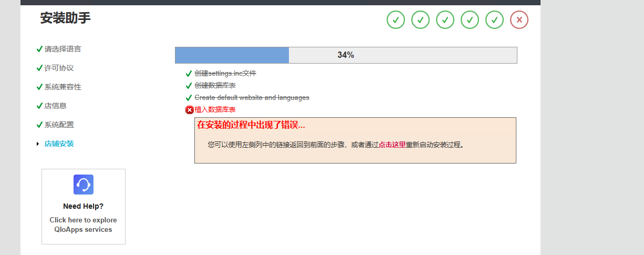This screenshot has width=644, height=255.
Task: Click the failed 植入数据库表 step text
Action: 215,110
